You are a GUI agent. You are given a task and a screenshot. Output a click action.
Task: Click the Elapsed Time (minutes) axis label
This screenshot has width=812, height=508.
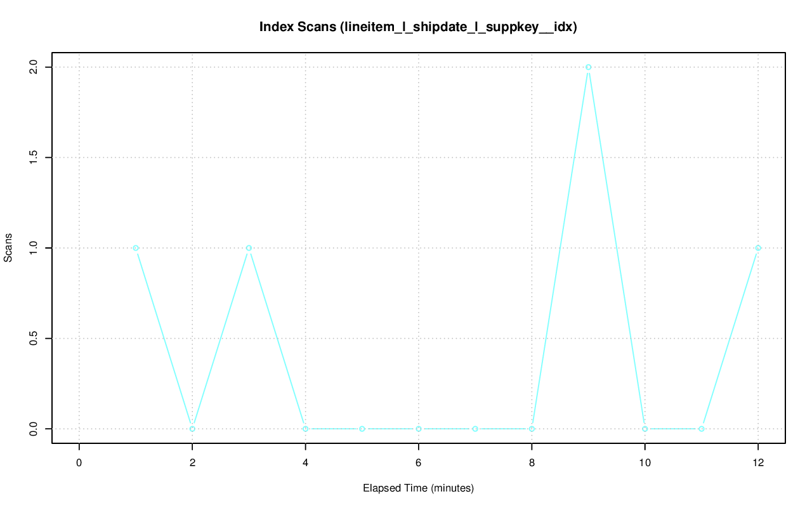click(418, 488)
